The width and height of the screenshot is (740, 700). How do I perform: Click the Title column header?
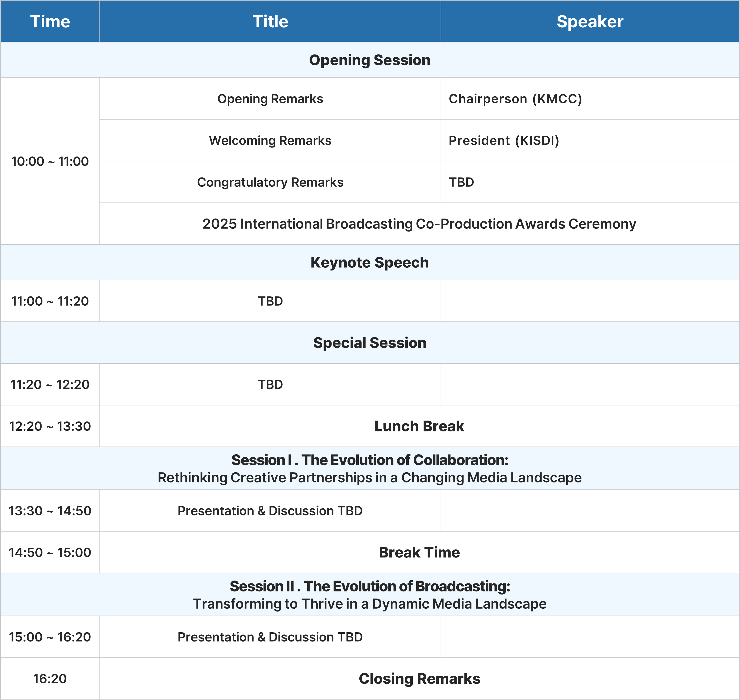pos(270,22)
